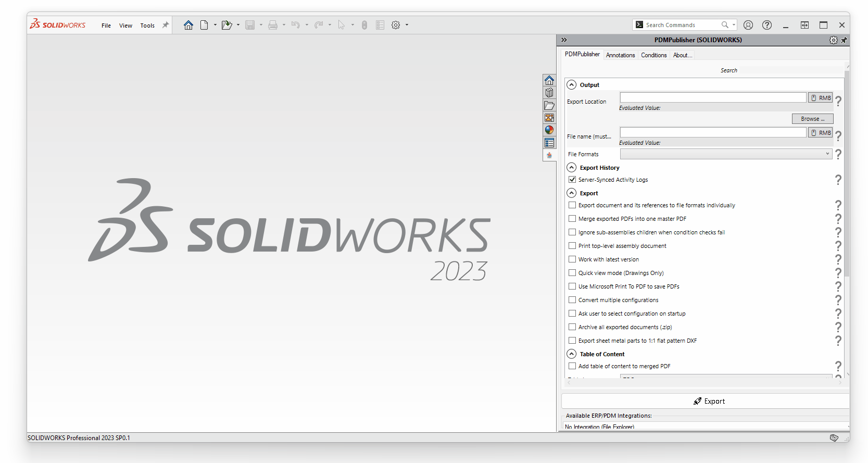Select the PDMPublisher tab
This screenshot has width=868, height=463.
click(x=582, y=54)
